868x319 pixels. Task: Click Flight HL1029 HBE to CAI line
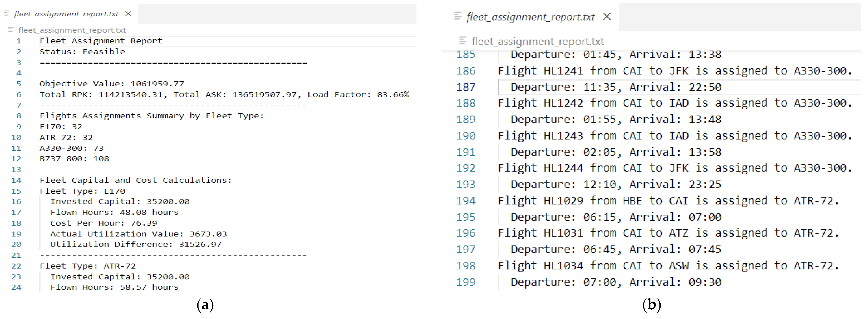pyautogui.click(x=668, y=201)
